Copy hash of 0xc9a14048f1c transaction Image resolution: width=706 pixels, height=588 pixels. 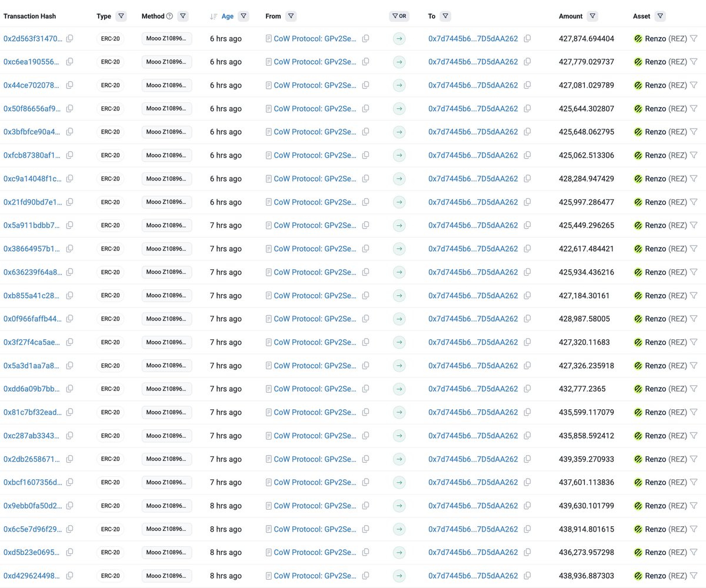coord(70,179)
